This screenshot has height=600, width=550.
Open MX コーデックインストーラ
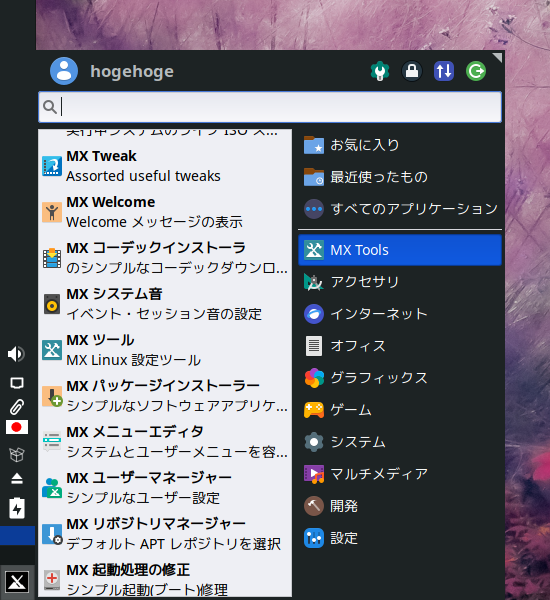click(165, 258)
